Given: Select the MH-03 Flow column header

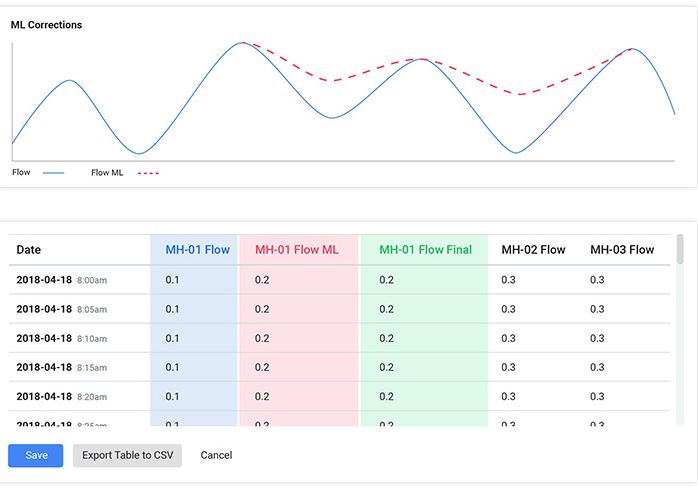Looking at the screenshot, I should tap(621, 250).
